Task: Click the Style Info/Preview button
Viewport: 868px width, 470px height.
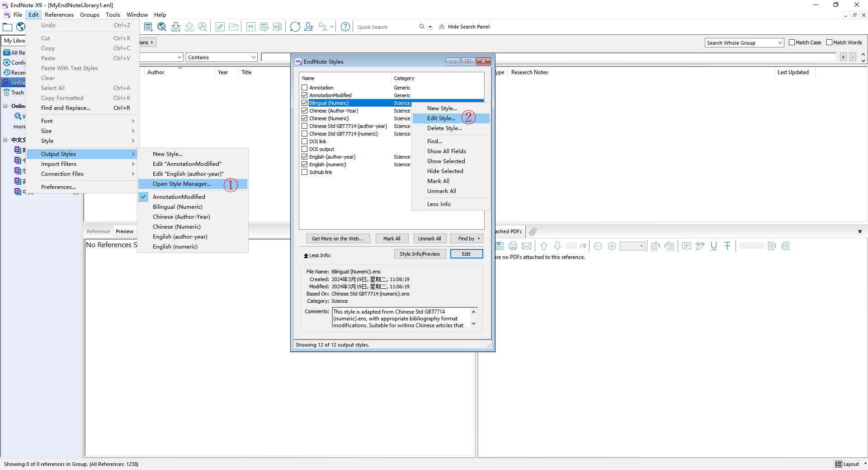Action: point(420,254)
